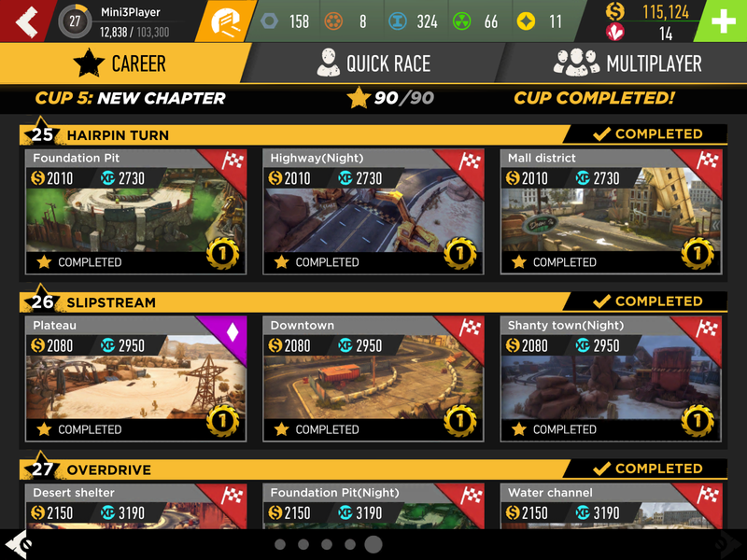
Task: Open the orange blueprint cards icon
Action: [x=225, y=21]
